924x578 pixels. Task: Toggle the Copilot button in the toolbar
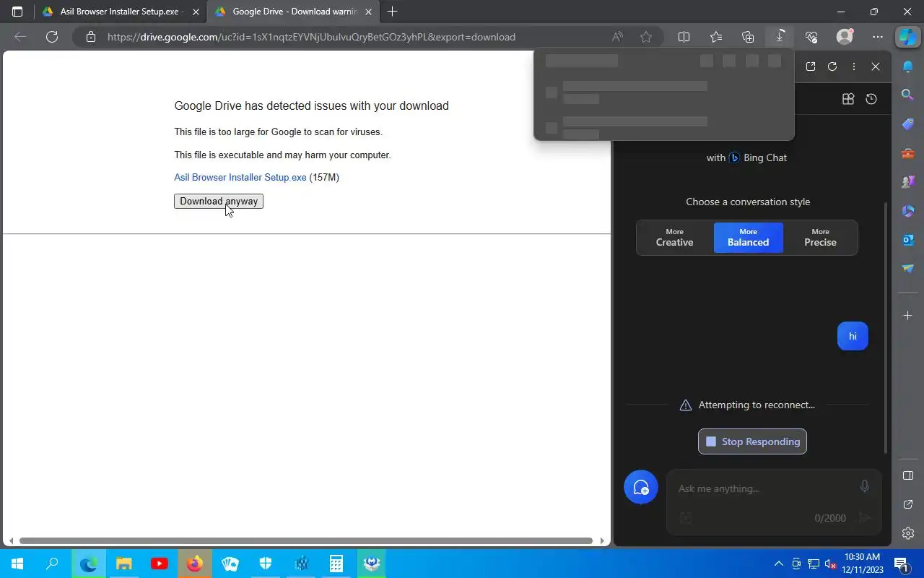pos(907,37)
